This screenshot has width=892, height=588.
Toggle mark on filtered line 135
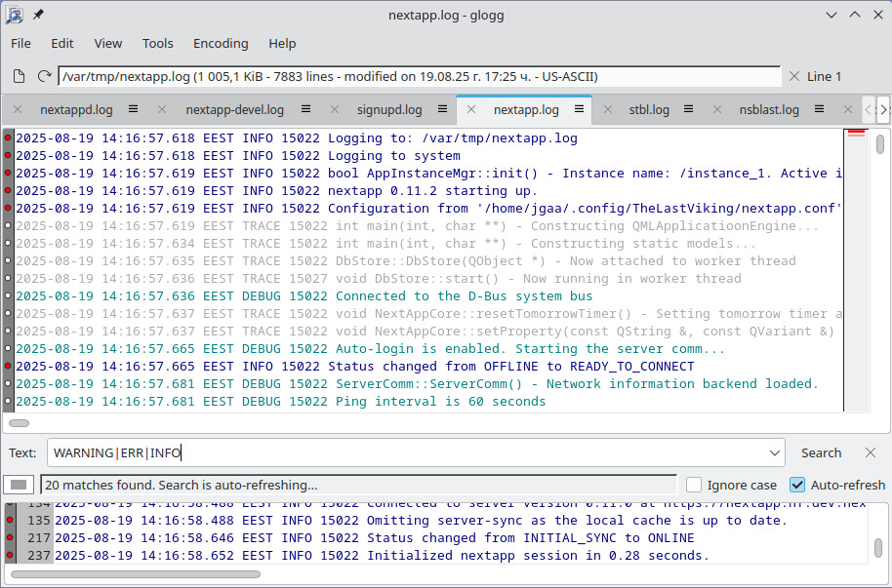(x=10, y=520)
